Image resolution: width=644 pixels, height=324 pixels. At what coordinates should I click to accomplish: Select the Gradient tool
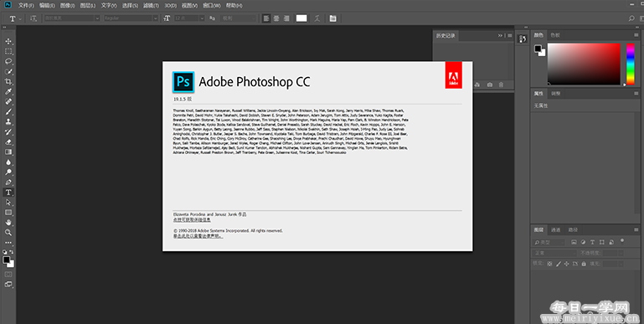(8, 152)
